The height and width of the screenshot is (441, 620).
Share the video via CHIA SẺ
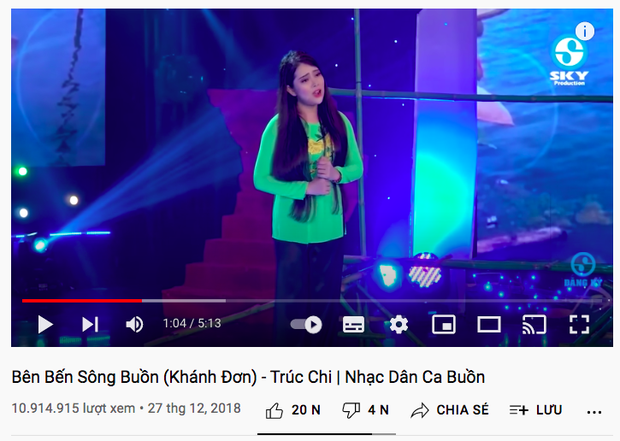[x=450, y=410]
